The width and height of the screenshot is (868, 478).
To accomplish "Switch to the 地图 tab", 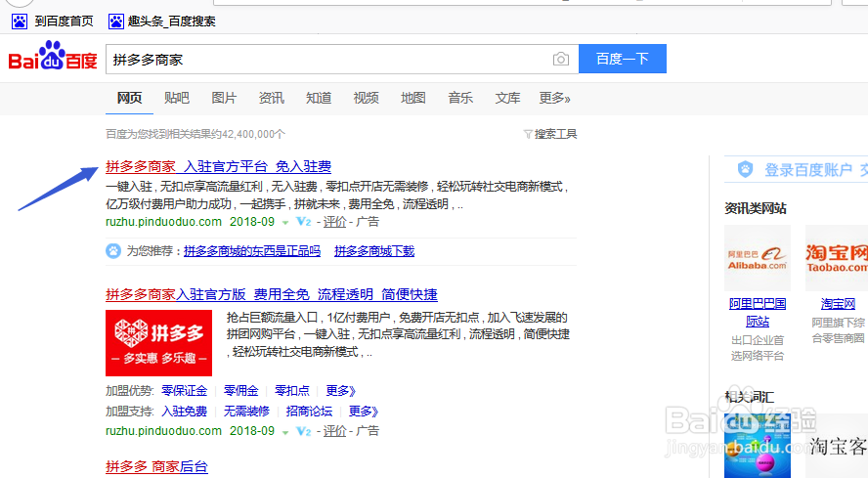I will 412,98.
